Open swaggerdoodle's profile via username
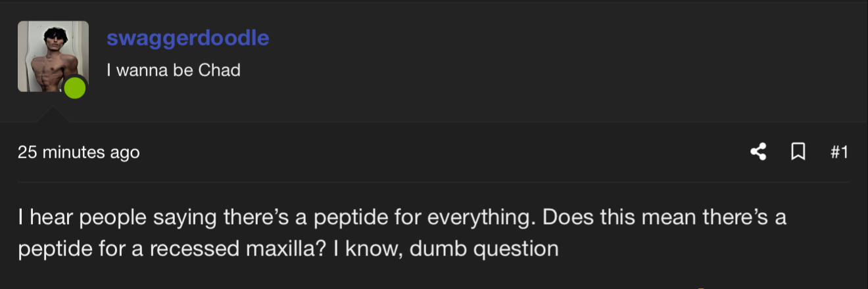 pos(188,38)
